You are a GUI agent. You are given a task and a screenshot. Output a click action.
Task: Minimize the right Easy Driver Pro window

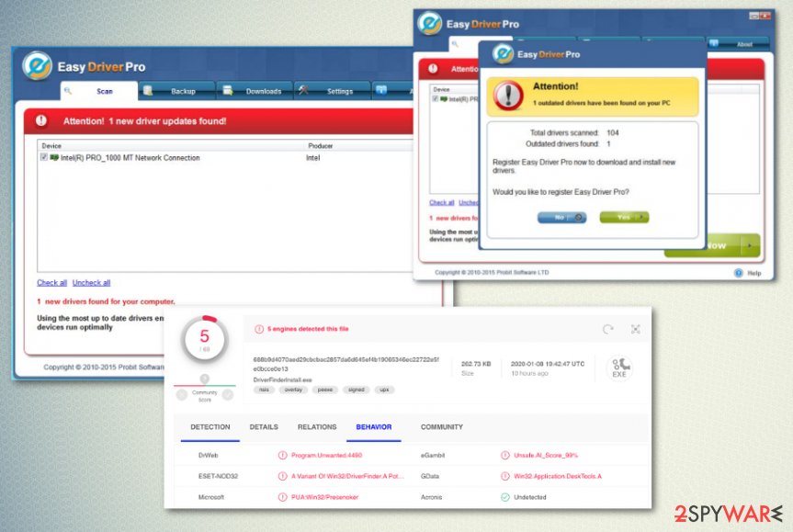coord(753,16)
